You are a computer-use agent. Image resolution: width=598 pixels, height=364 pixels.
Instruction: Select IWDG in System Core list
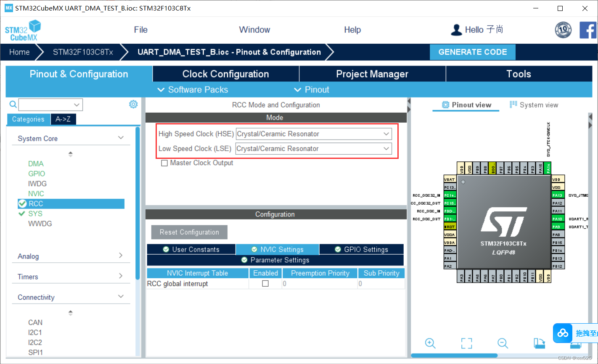click(x=37, y=184)
